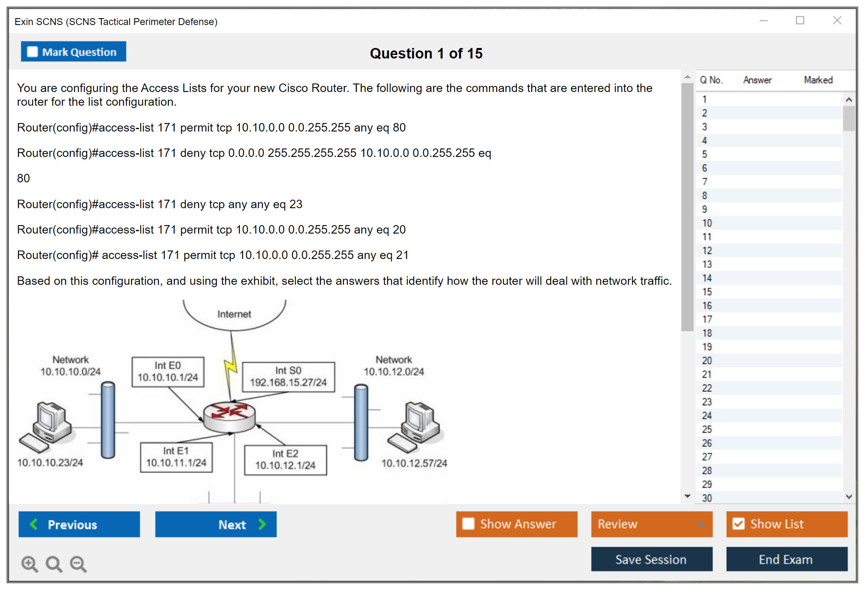868x593 pixels.
Task: Expand the Review dropdown menu
Action: 700,524
